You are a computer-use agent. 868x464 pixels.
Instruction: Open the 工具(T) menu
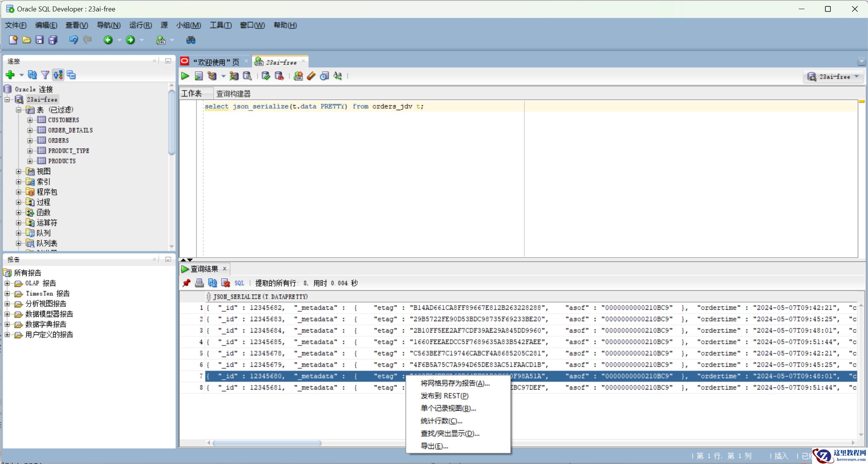[221, 25]
